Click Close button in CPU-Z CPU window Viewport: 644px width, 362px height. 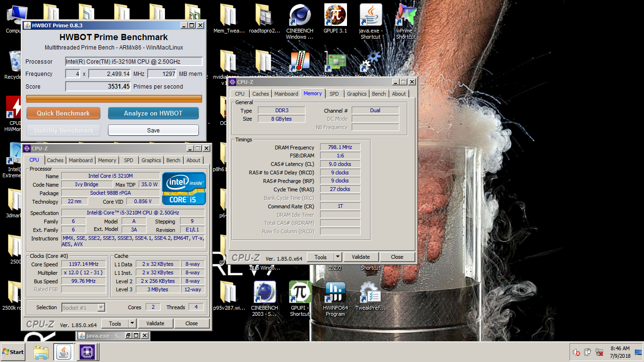click(191, 323)
